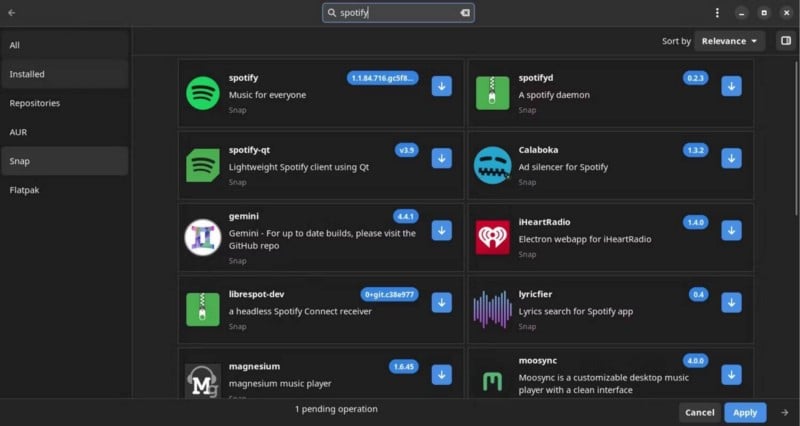Click the magnesium headphones icon
This screenshot has width=800, height=426.
click(203, 381)
